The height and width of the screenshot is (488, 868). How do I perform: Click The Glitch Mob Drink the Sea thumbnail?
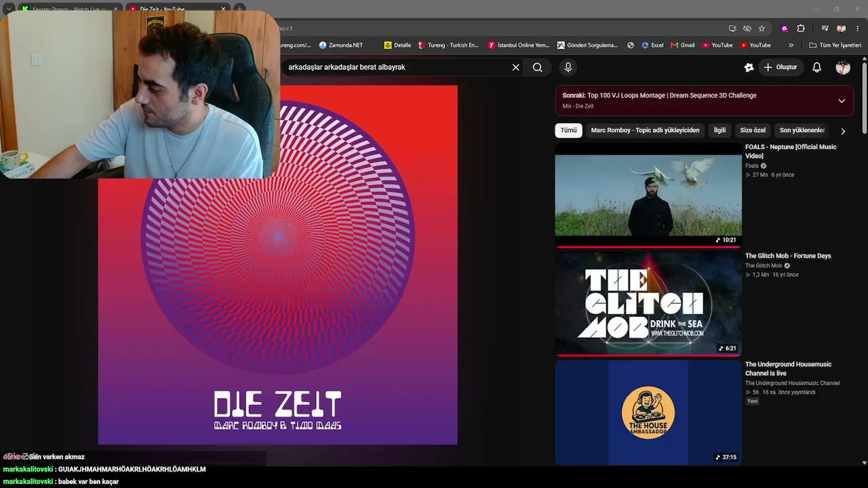point(648,304)
